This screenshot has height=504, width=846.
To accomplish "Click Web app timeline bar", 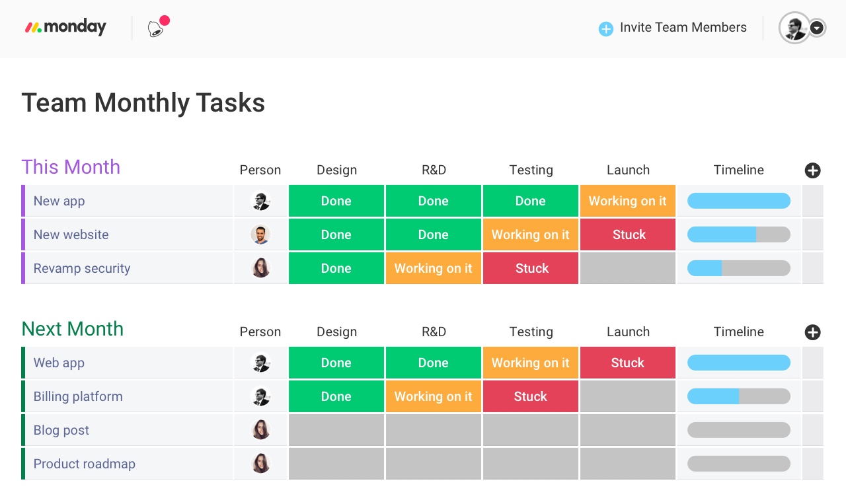I will click(739, 363).
